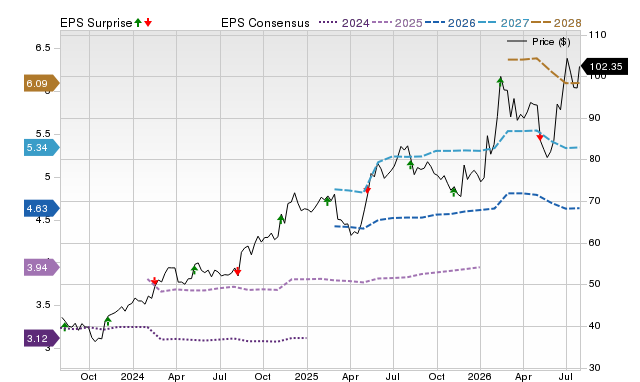Click the 4.5 left axis label

[43, 220]
